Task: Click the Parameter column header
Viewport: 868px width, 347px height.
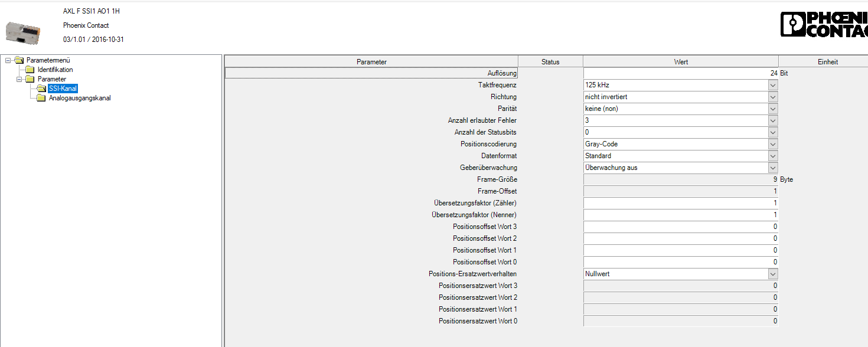Action: pyautogui.click(x=371, y=62)
